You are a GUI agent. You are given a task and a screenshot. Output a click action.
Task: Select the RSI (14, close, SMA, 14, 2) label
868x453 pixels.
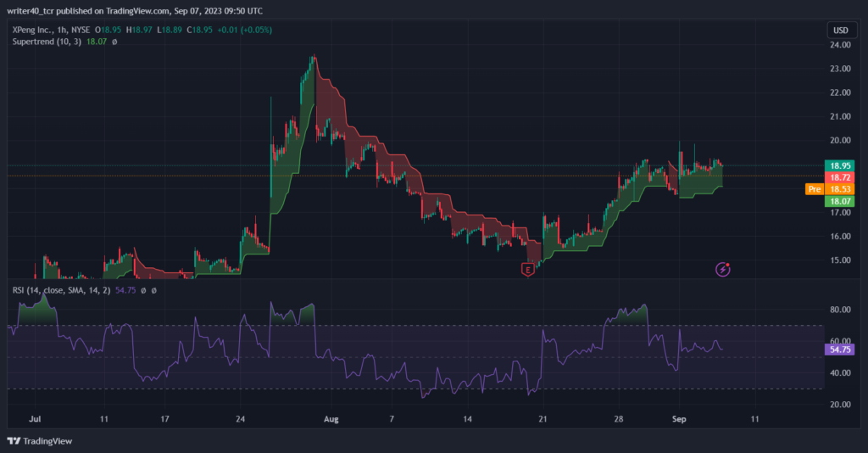[x=61, y=290]
